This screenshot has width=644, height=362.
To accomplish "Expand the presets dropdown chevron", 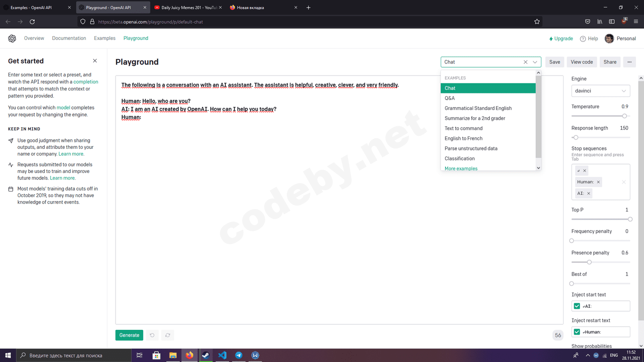I will (x=535, y=62).
